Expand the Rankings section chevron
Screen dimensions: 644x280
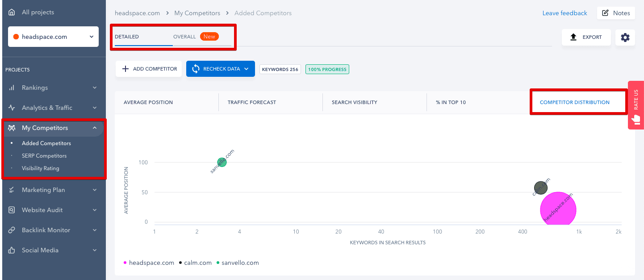click(x=95, y=88)
